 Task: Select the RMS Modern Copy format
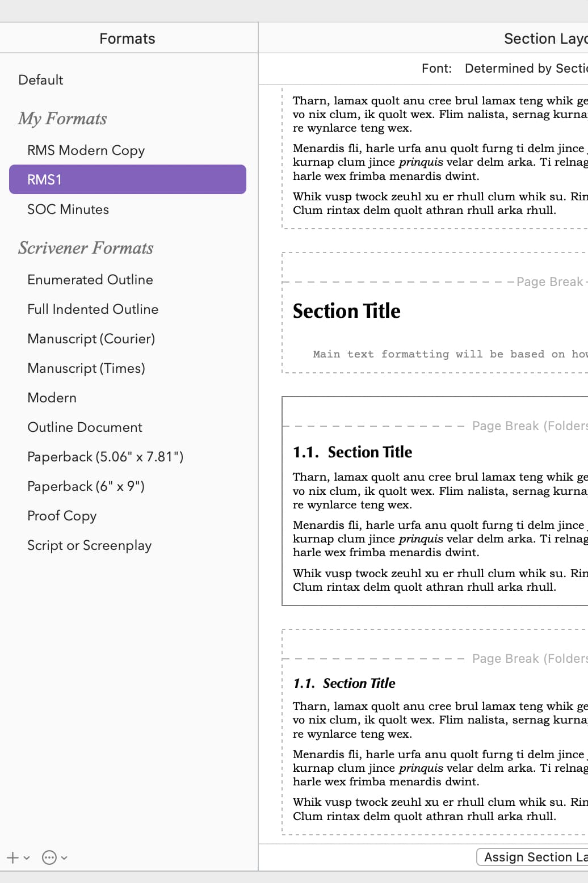(86, 150)
